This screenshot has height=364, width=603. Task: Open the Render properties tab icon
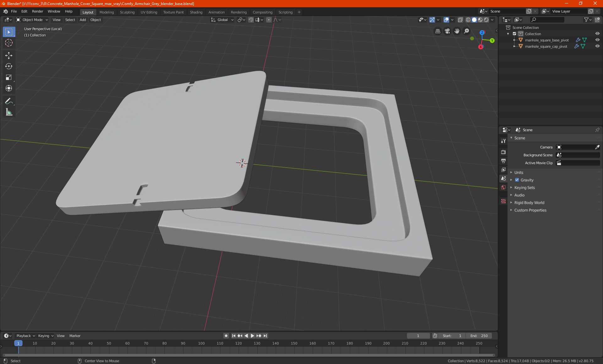[503, 152]
